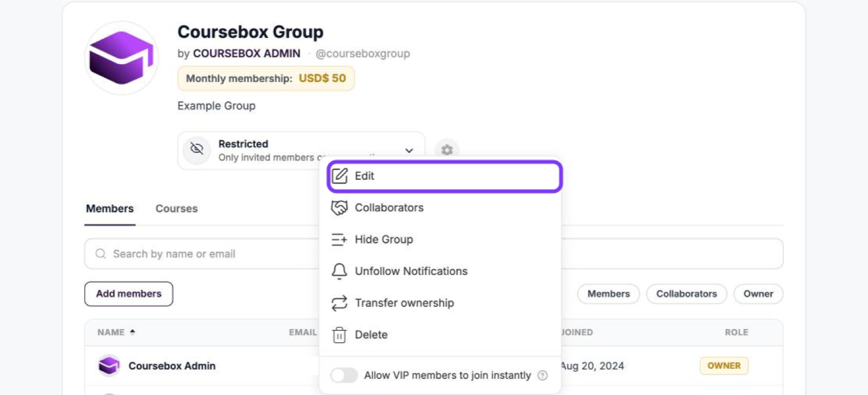Click the OWNER role badge
The height and width of the screenshot is (395, 868).
tap(724, 366)
